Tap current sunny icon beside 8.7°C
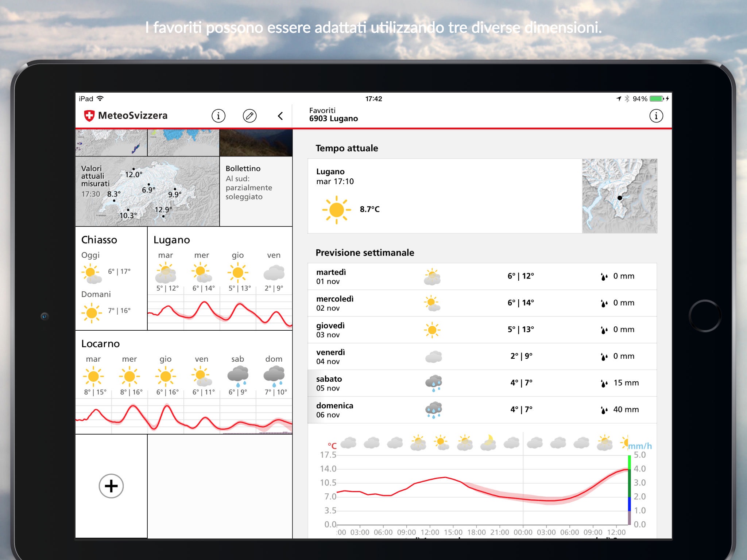 pyautogui.click(x=336, y=210)
